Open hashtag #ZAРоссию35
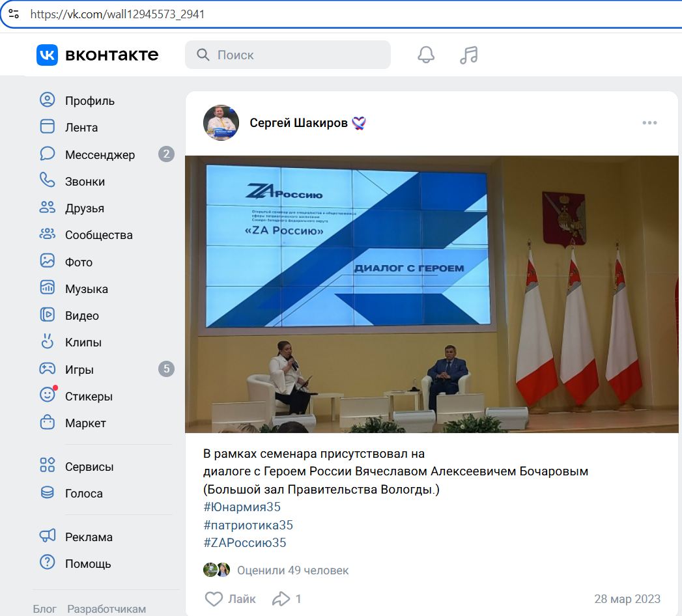 pyautogui.click(x=244, y=543)
